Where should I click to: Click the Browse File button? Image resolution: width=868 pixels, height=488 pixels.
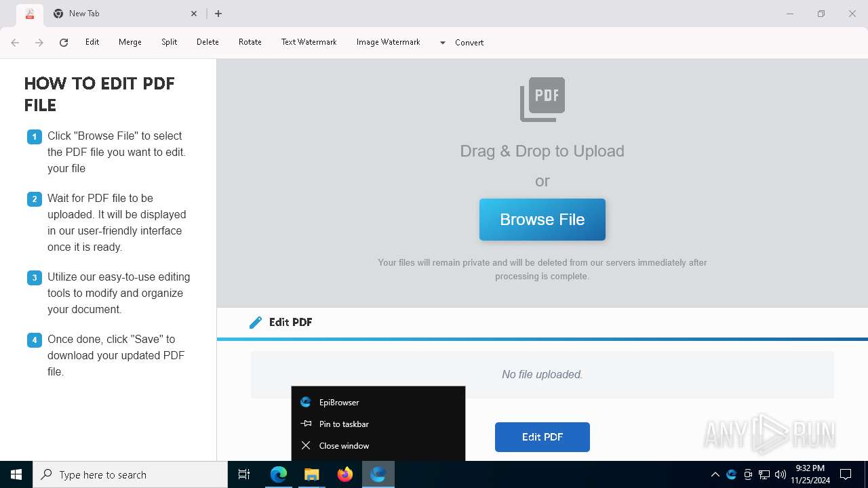[542, 220]
